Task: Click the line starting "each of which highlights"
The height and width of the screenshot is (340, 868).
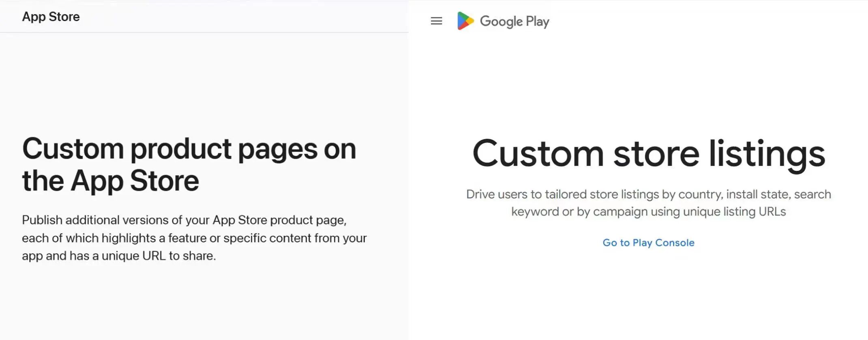Action: (x=194, y=238)
